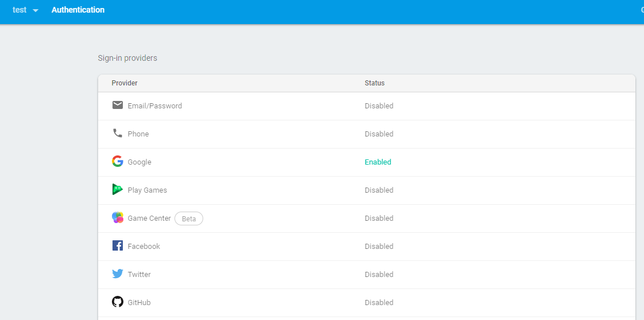Open the Twitter provider label
This screenshot has width=644, height=320.
[x=139, y=275]
